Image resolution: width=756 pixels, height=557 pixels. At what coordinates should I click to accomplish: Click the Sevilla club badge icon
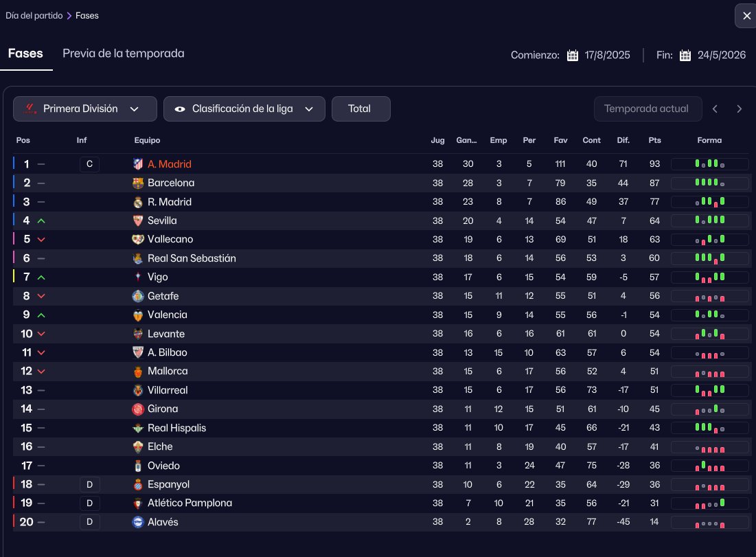pyautogui.click(x=138, y=220)
